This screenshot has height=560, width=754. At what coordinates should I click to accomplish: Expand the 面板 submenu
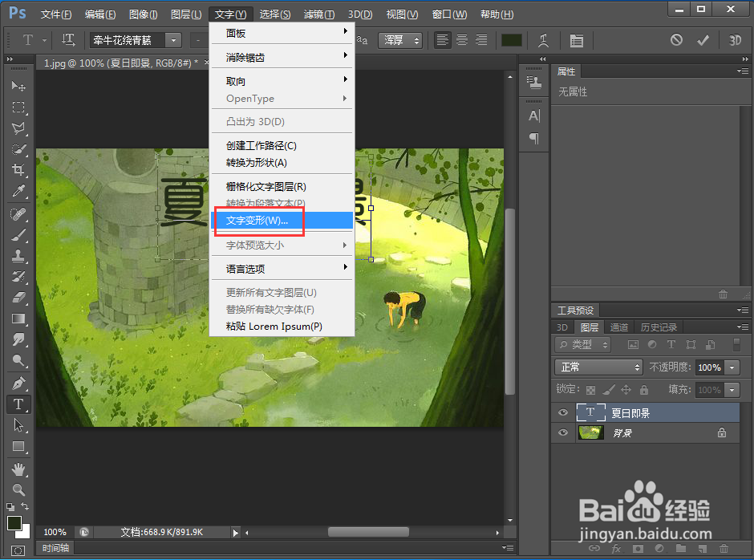[x=282, y=33]
